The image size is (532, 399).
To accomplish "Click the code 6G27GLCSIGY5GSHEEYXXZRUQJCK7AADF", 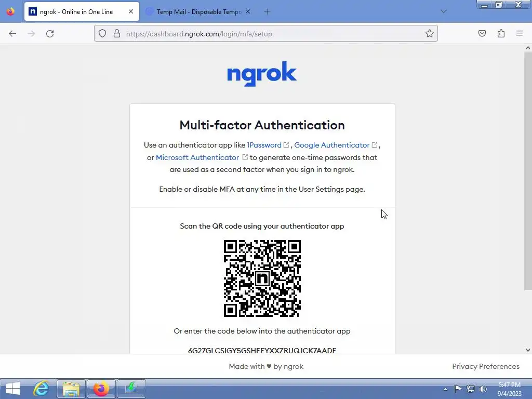I will (x=262, y=351).
